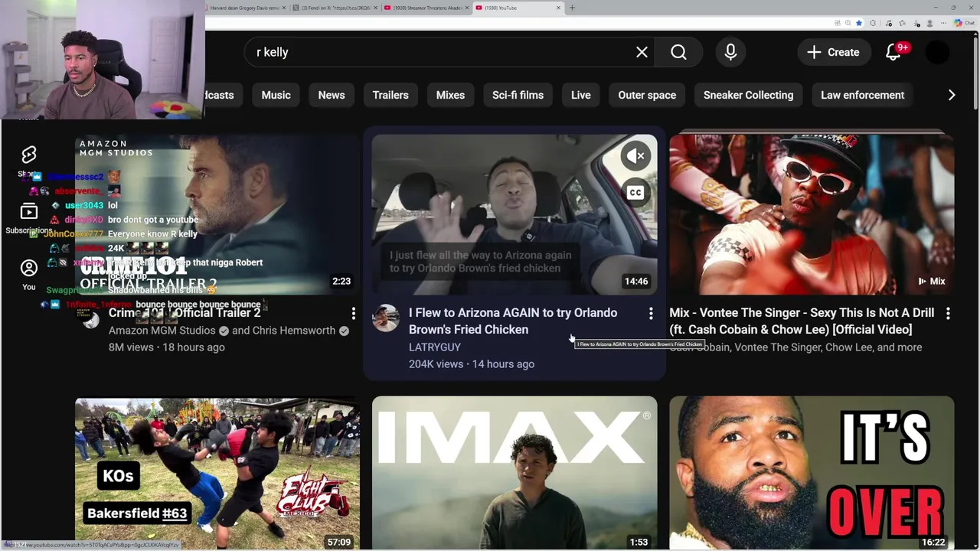This screenshot has width=980, height=551.
Task: Open the LATRYGUY channel name link
Action: [x=435, y=347]
